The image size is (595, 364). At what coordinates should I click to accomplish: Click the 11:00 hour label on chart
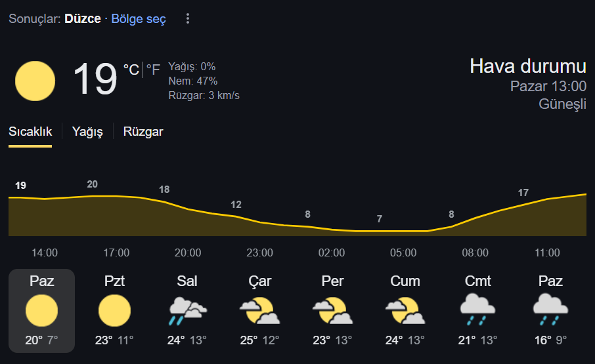point(547,253)
